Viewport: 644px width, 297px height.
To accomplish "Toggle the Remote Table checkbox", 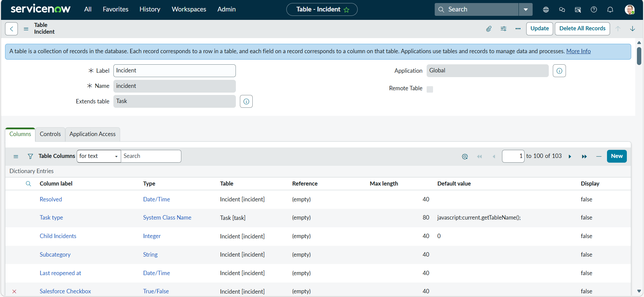I will point(430,89).
